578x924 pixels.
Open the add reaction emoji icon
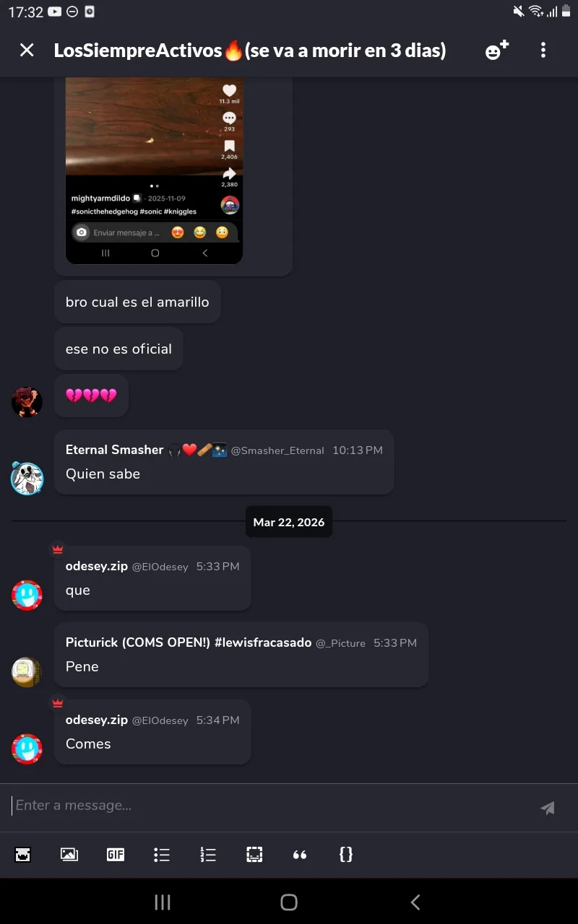(x=496, y=50)
